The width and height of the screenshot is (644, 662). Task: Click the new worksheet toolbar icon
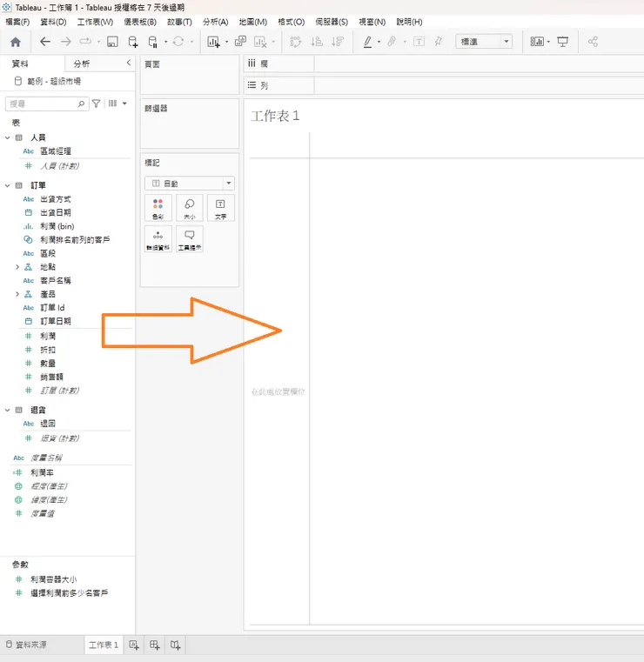[x=214, y=42]
